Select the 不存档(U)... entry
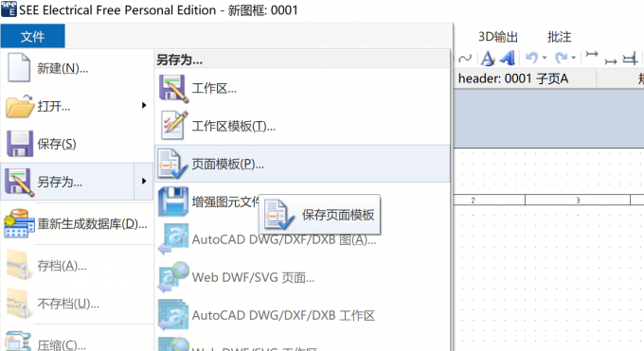Viewport: 644px width, 351px height. coord(68,304)
